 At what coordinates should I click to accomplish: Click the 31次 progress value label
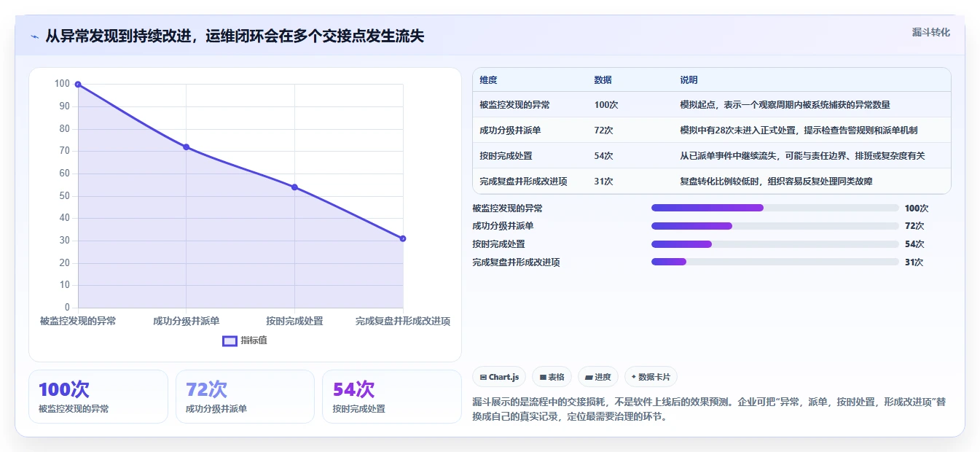click(x=914, y=262)
